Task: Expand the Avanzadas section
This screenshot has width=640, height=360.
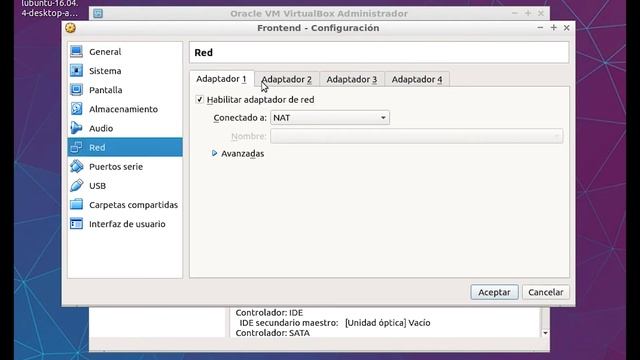Action: pyautogui.click(x=214, y=153)
